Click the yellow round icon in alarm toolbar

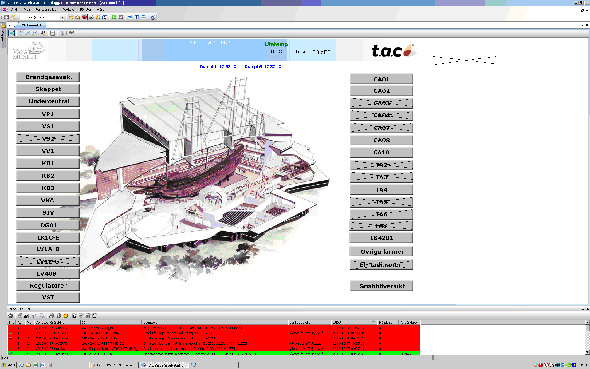pos(65,316)
